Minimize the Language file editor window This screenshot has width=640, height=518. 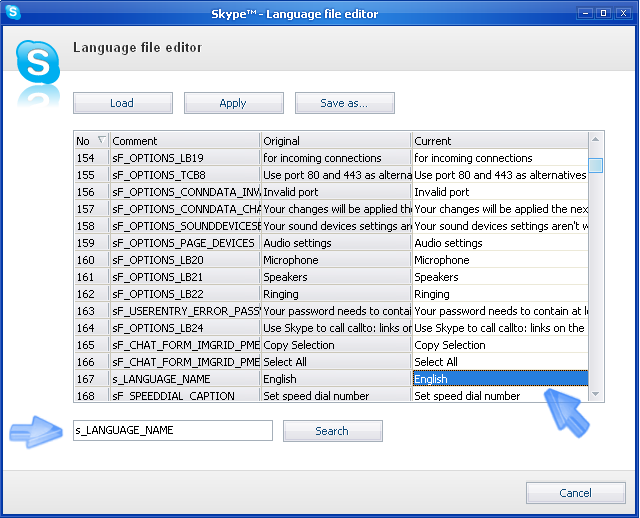pyautogui.click(x=585, y=13)
